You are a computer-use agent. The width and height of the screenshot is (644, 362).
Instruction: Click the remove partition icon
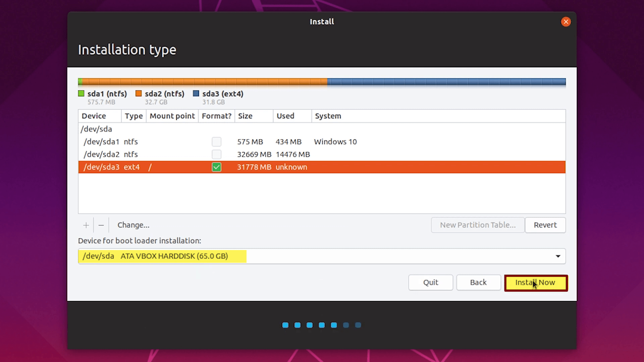tap(101, 225)
